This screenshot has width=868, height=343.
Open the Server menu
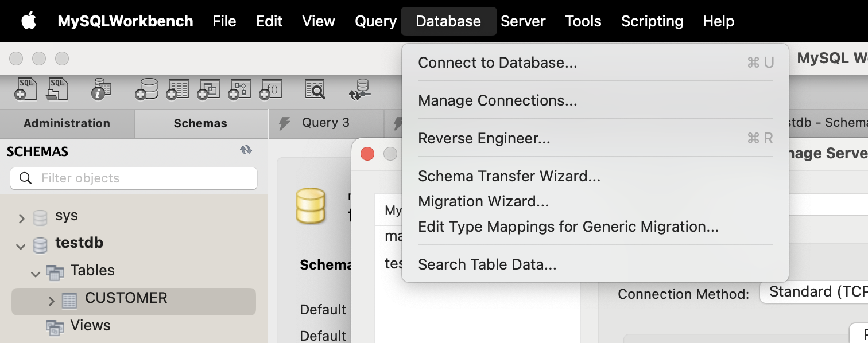pyautogui.click(x=523, y=21)
